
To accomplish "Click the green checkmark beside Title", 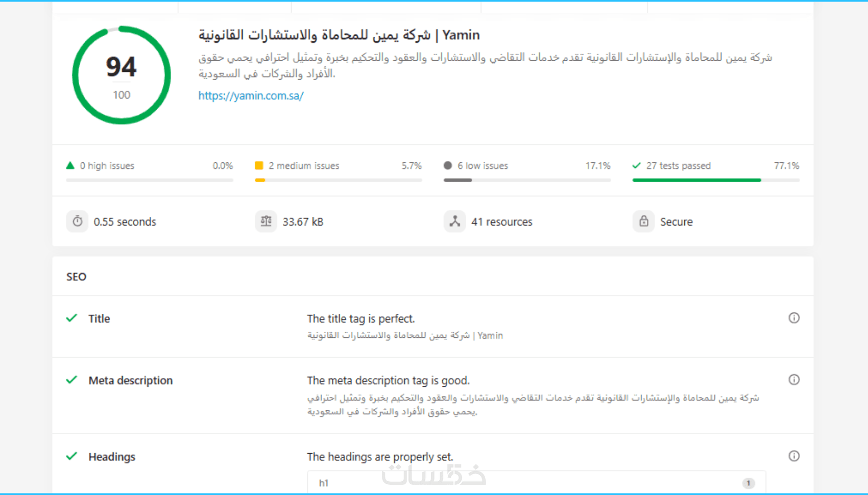I will 71,318.
